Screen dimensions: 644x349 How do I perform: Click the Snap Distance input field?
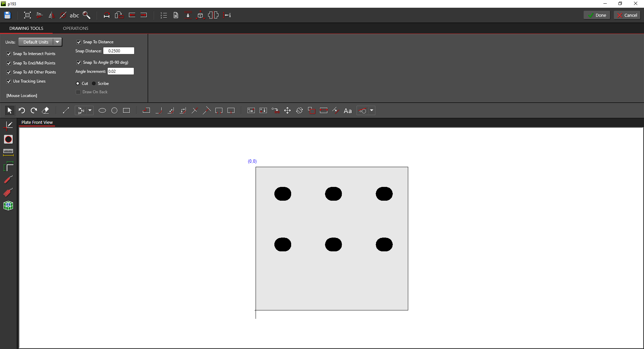coord(119,51)
